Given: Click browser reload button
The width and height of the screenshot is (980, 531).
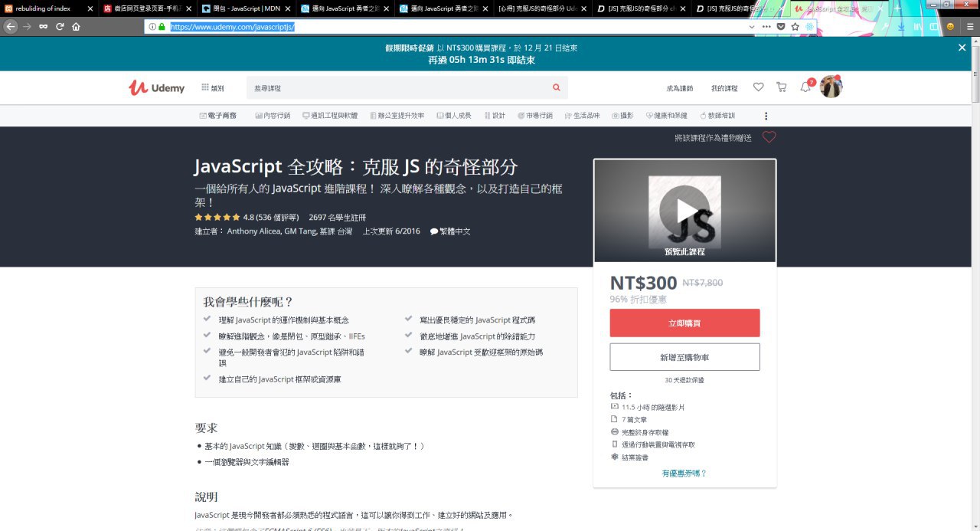Looking at the screenshot, I should point(60,26).
